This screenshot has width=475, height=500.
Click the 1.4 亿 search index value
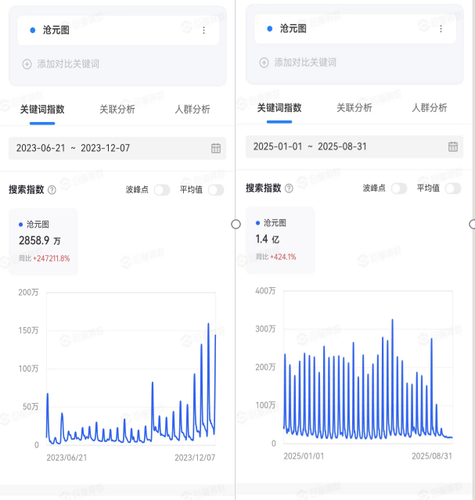[x=267, y=239]
